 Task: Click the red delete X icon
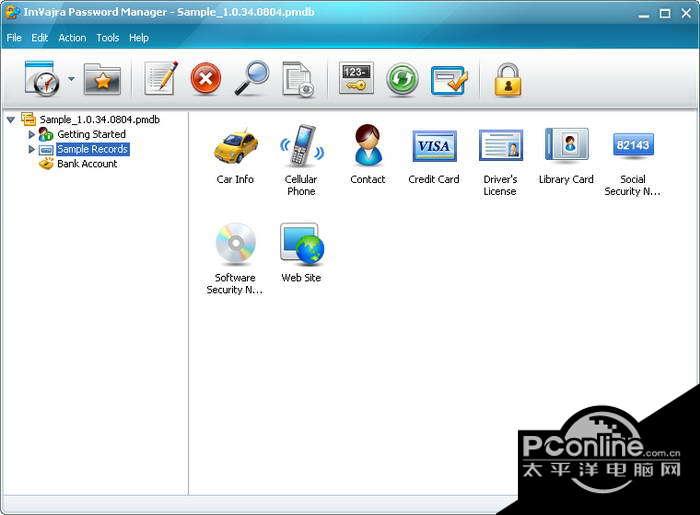pos(205,79)
